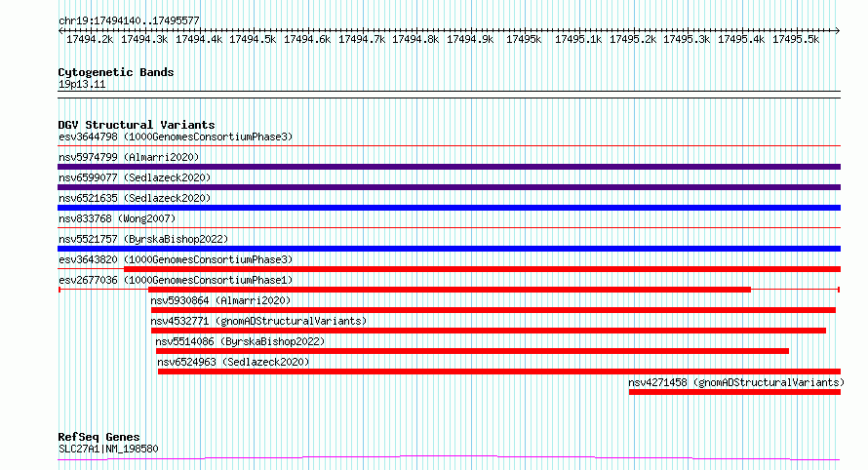Open variant nsv833768 (Wong2007) label

(x=117, y=218)
